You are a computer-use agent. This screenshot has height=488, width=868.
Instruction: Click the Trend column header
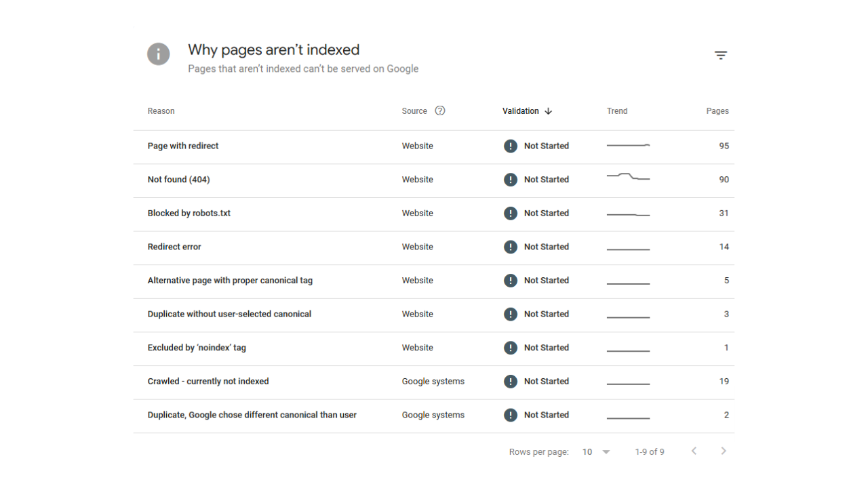click(x=617, y=111)
